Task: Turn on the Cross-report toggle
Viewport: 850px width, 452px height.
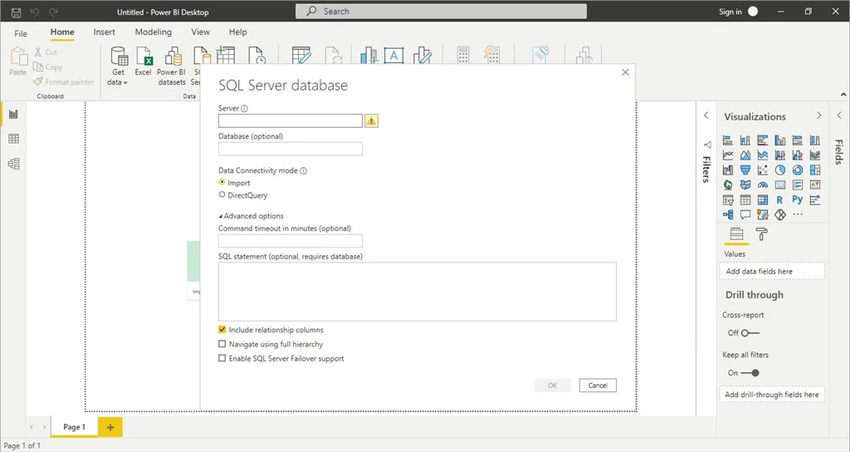Action: (750, 333)
